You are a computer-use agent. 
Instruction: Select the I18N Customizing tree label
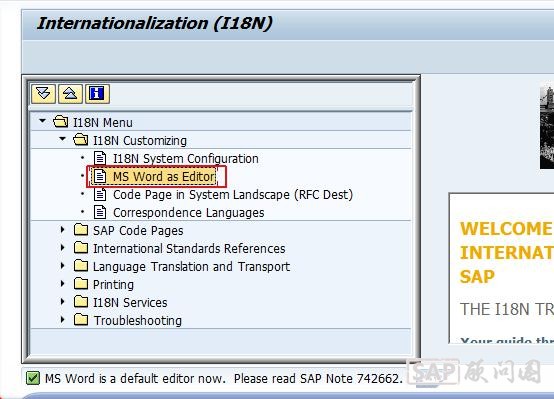[x=140, y=141]
